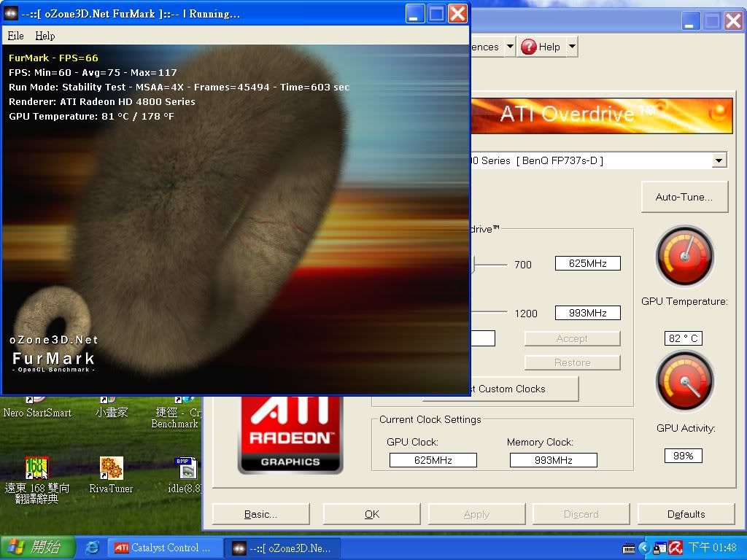Image resolution: width=747 pixels, height=560 pixels.
Task: Open the 168 translation dictionary desktop icon
Action: (x=36, y=468)
